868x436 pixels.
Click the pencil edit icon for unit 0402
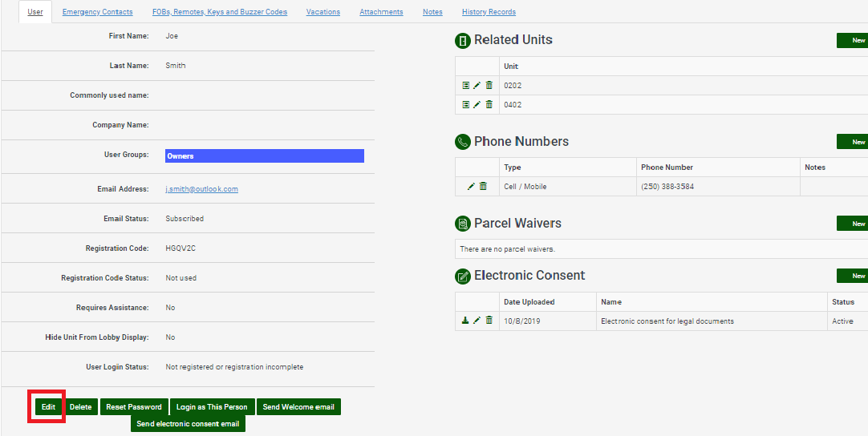pyautogui.click(x=477, y=104)
